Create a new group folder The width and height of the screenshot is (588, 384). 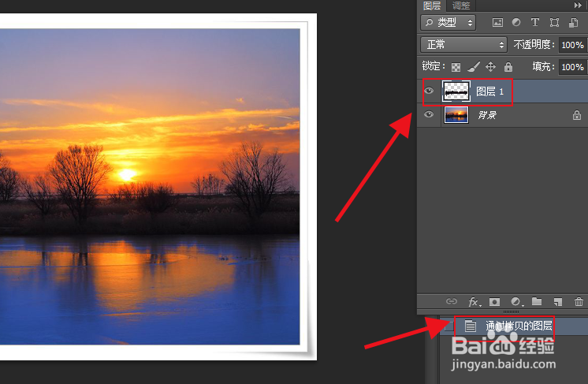click(537, 301)
